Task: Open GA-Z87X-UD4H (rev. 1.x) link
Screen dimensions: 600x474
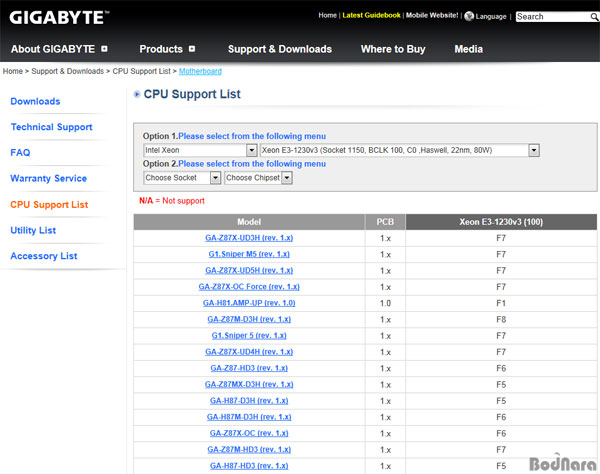Action: pos(249,352)
